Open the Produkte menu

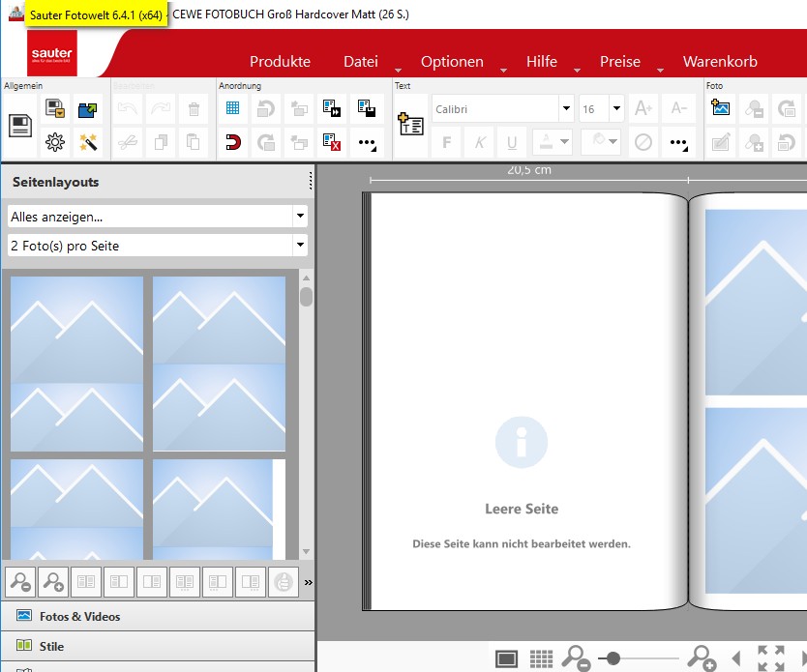(x=280, y=61)
